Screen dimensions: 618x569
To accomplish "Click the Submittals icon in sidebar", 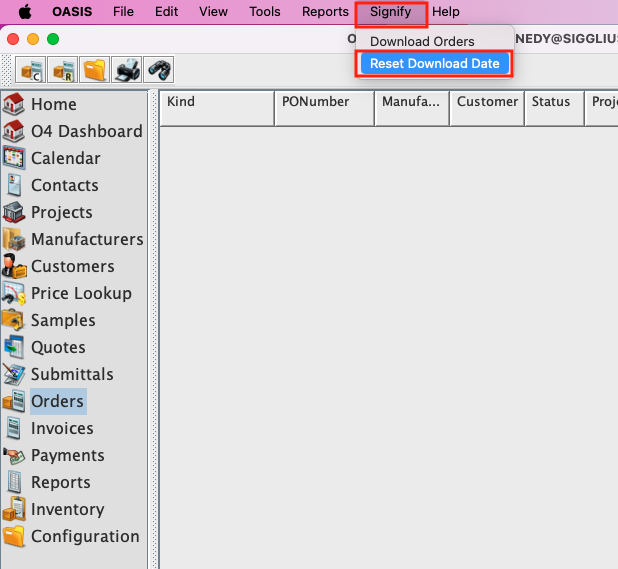I will [x=14, y=374].
